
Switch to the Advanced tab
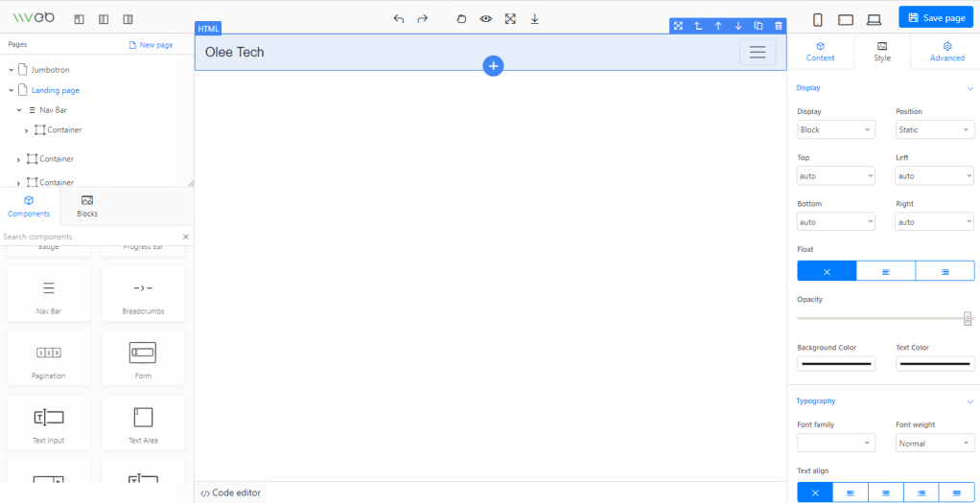[x=946, y=52]
